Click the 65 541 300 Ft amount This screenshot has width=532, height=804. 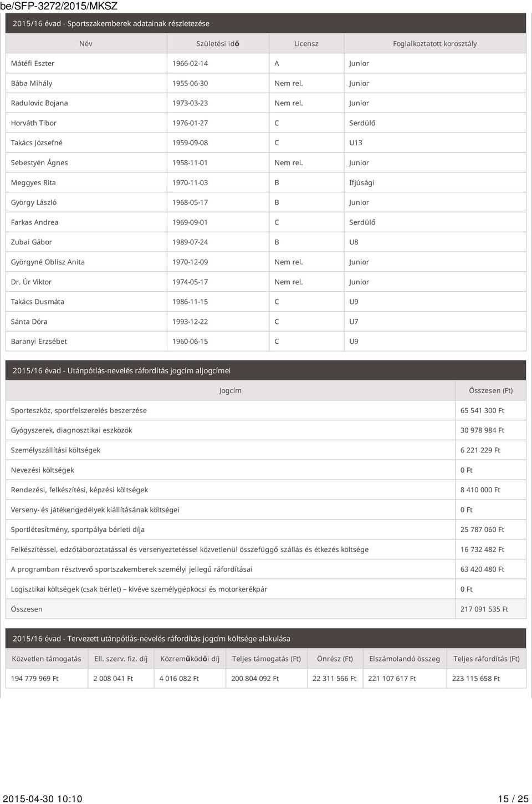pos(482,410)
